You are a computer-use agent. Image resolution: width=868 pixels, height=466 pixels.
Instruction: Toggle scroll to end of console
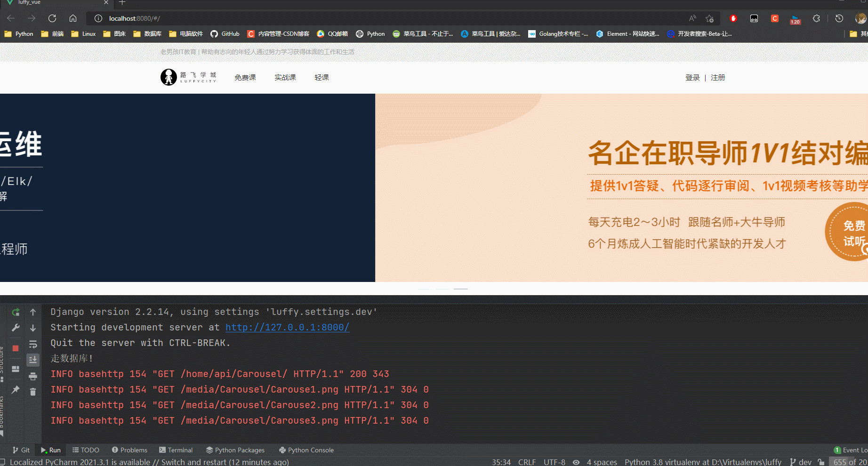click(x=33, y=360)
